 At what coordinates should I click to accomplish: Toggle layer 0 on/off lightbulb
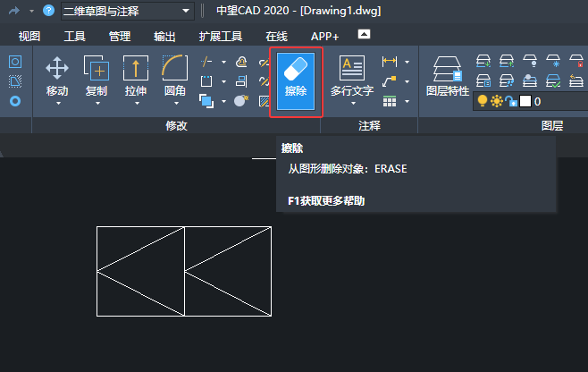coord(483,101)
